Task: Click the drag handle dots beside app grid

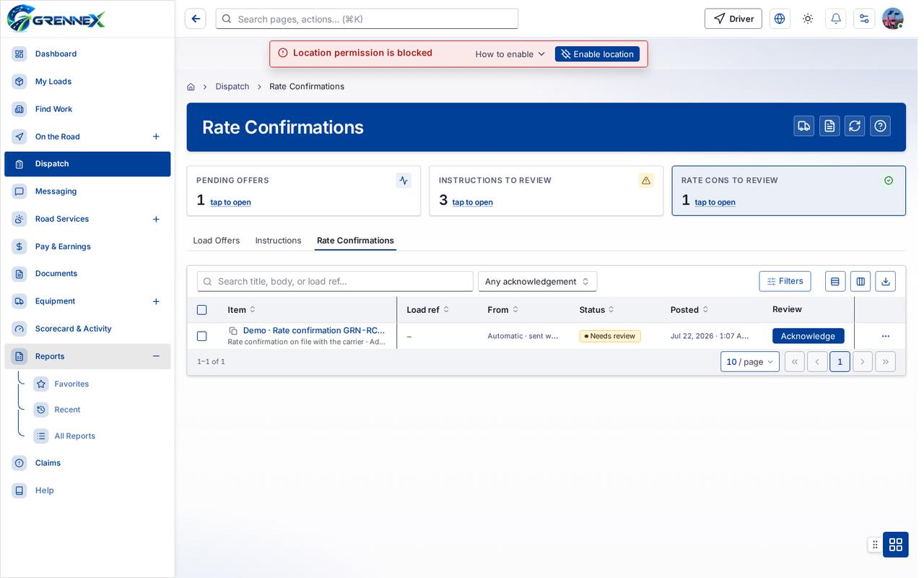Action: [x=875, y=544]
